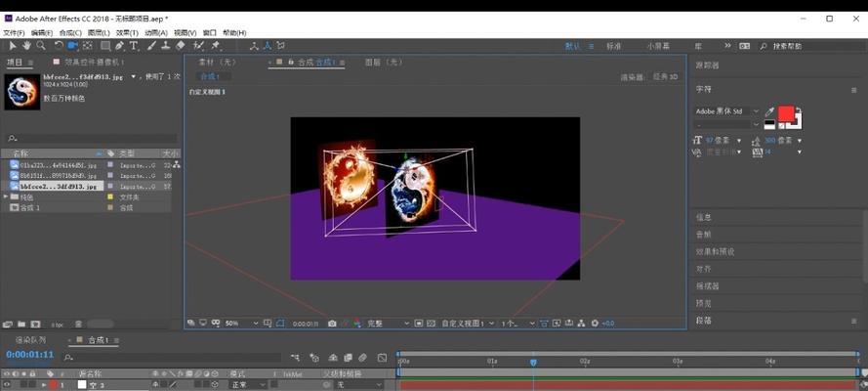Click the red label color of layer 1

pyautogui.click(x=53, y=384)
